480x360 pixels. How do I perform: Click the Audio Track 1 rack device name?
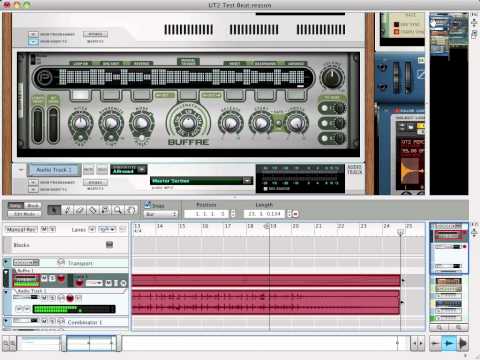[54, 170]
